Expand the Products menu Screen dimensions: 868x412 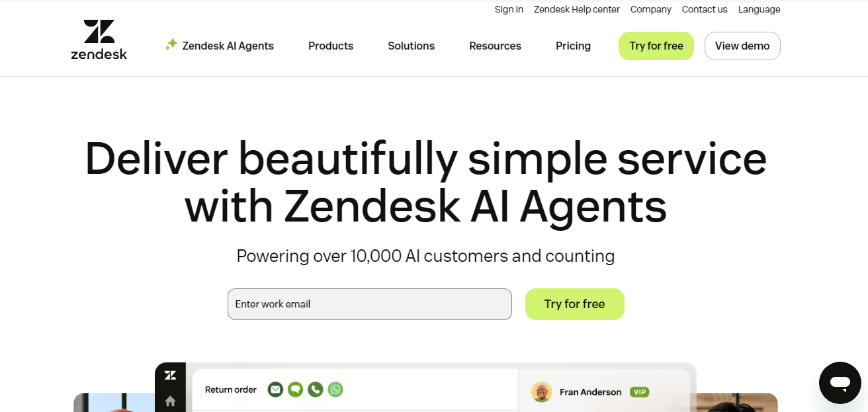point(331,46)
